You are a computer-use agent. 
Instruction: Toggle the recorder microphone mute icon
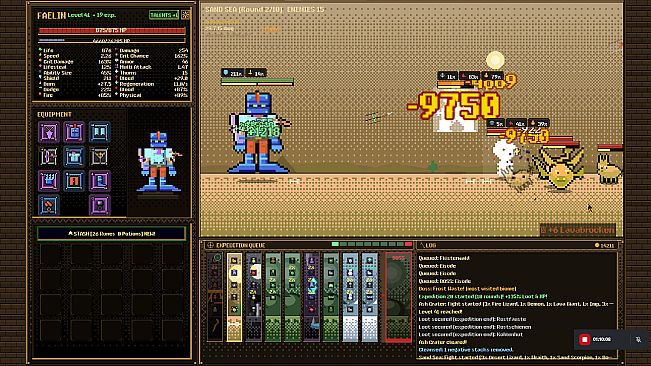click(x=638, y=339)
